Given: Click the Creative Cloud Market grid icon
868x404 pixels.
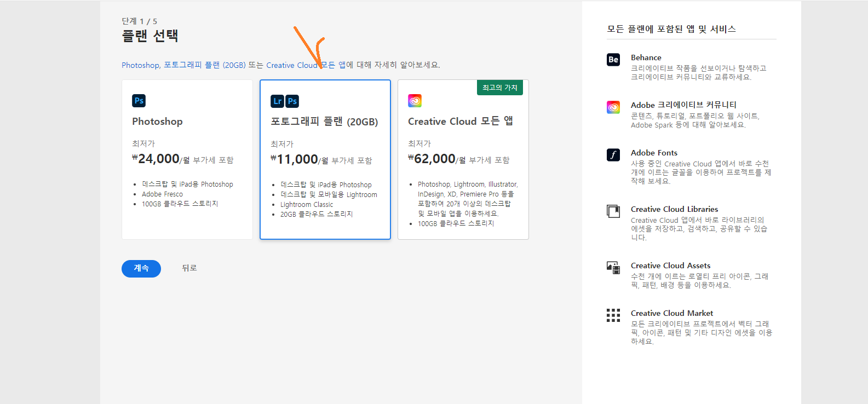Looking at the screenshot, I should [613, 315].
